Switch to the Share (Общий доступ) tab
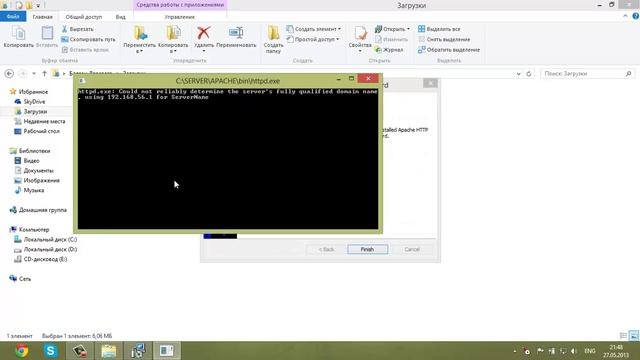This screenshot has width=640, height=360. click(84, 17)
